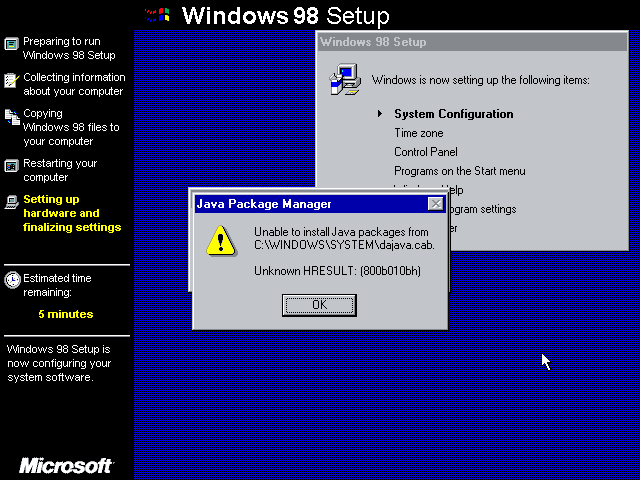Click 'Copying Windows 98 files' step text
Image resolution: width=640 pixels, height=480 pixels.
click(71, 127)
